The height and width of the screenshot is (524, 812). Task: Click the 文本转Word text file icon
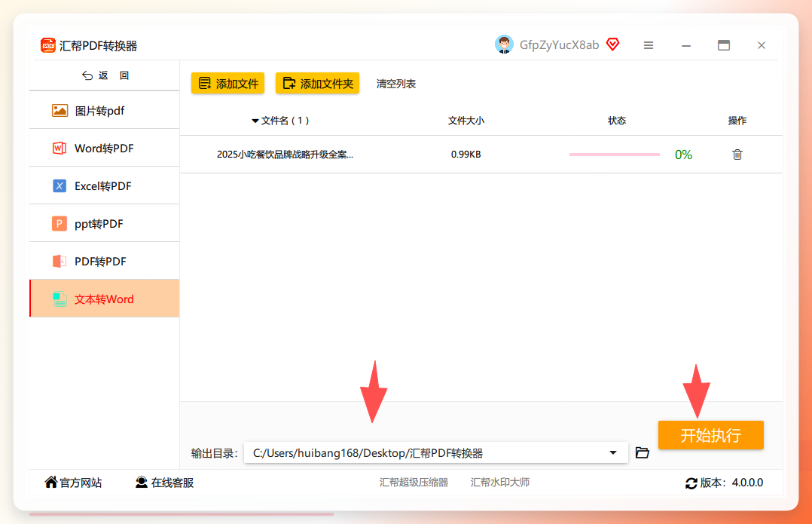[60, 299]
